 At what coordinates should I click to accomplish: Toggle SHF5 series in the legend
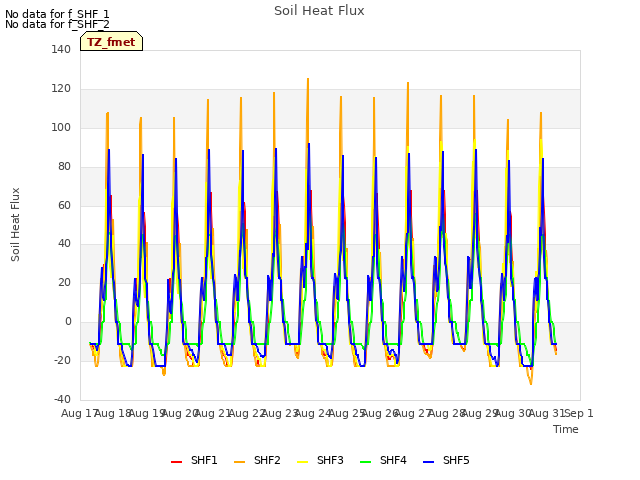click(446, 460)
